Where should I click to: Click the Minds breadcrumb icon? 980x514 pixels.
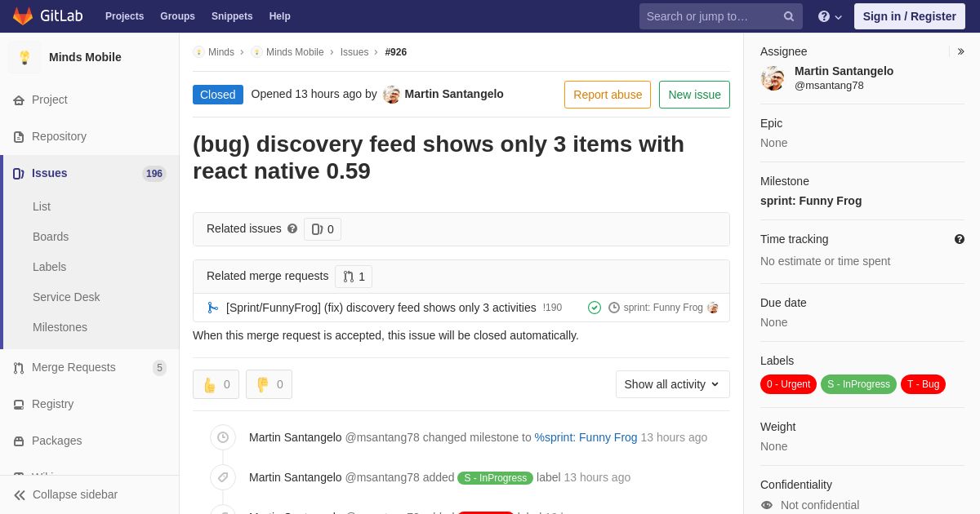click(198, 52)
